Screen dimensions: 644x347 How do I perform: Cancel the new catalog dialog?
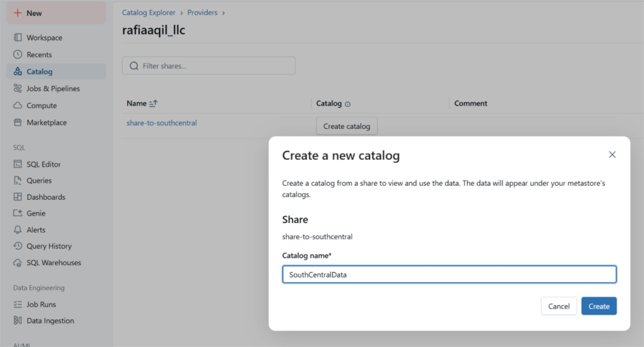[x=559, y=306]
